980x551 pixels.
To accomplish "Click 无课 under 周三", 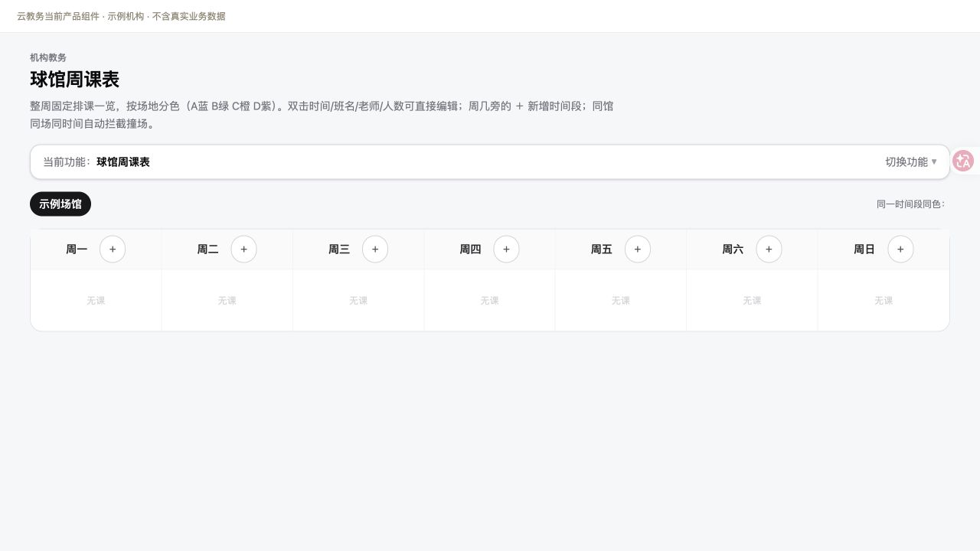I will (x=358, y=301).
